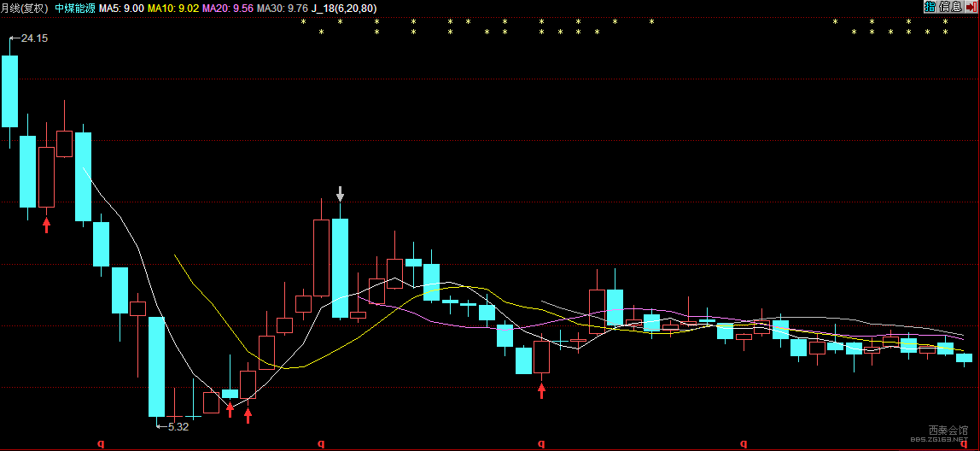Click the second red arrow after the 5.32 low
980x451 pixels.
point(248,415)
